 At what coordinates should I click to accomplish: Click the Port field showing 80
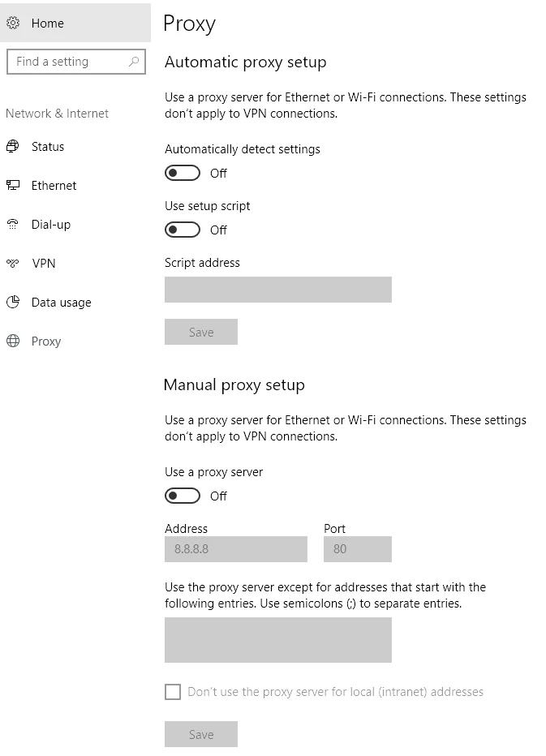[357, 549]
